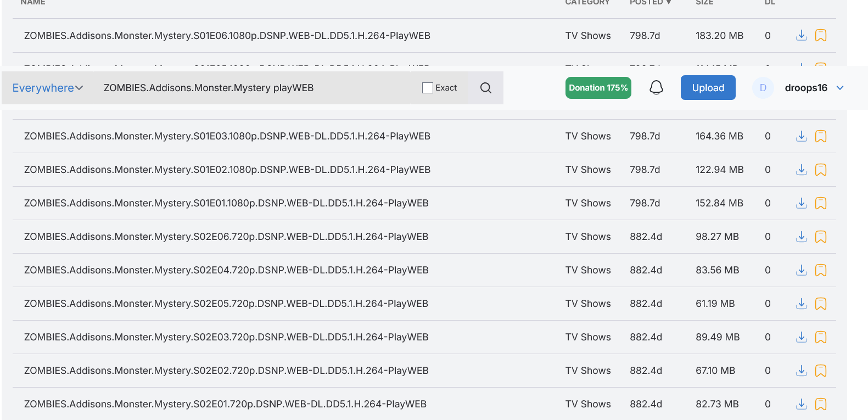868x420 pixels.
Task: Click the Donation 175% badge
Action: [598, 88]
